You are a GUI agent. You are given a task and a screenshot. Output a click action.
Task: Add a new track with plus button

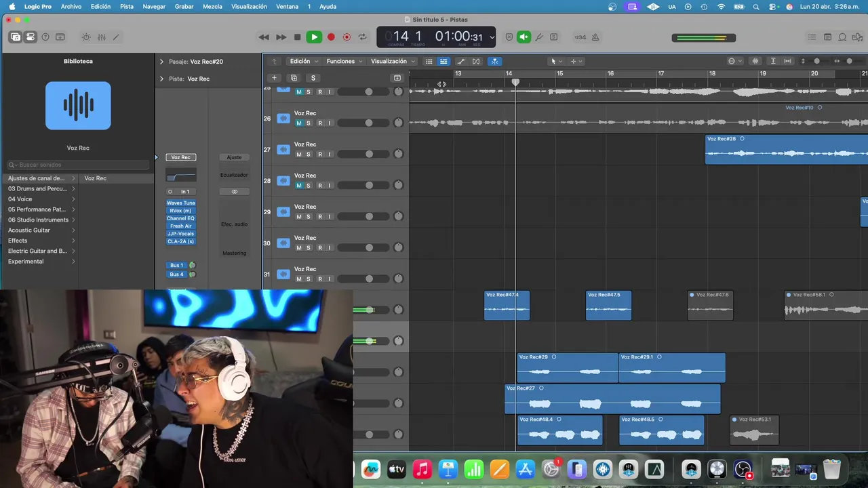pos(274,78)
